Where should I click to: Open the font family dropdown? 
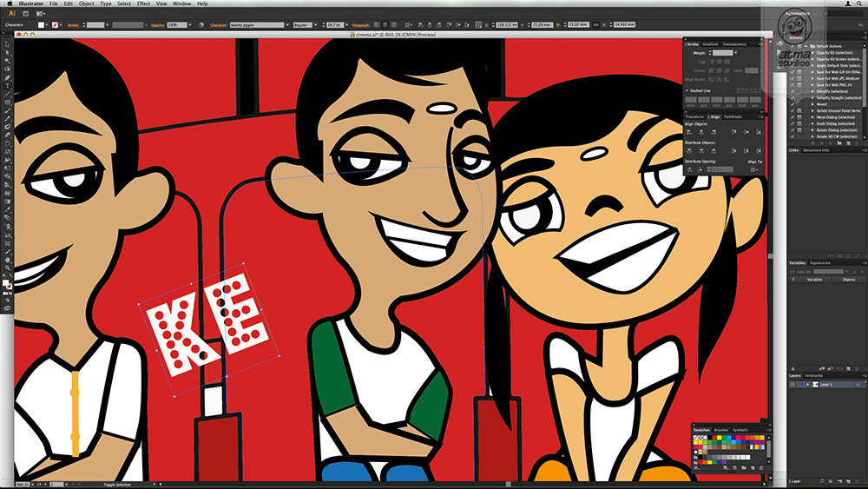(x=287, y=25)
